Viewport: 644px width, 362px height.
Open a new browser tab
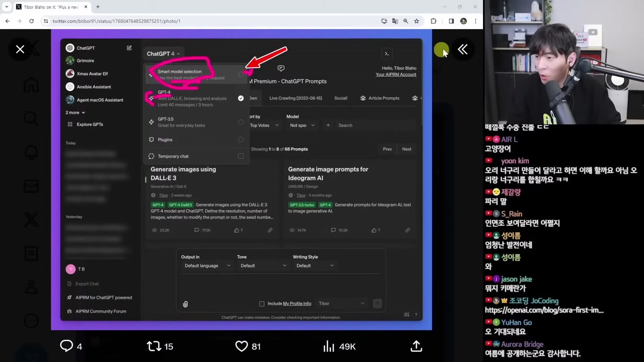[98, 7]
